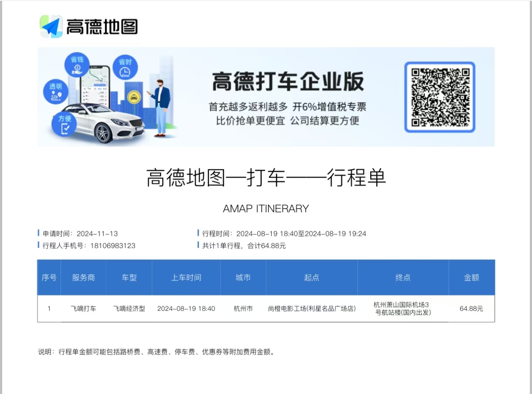532x394 pixels.
Task: Click the 高德打车企业版 banner title
Action: tap(288, 82)
